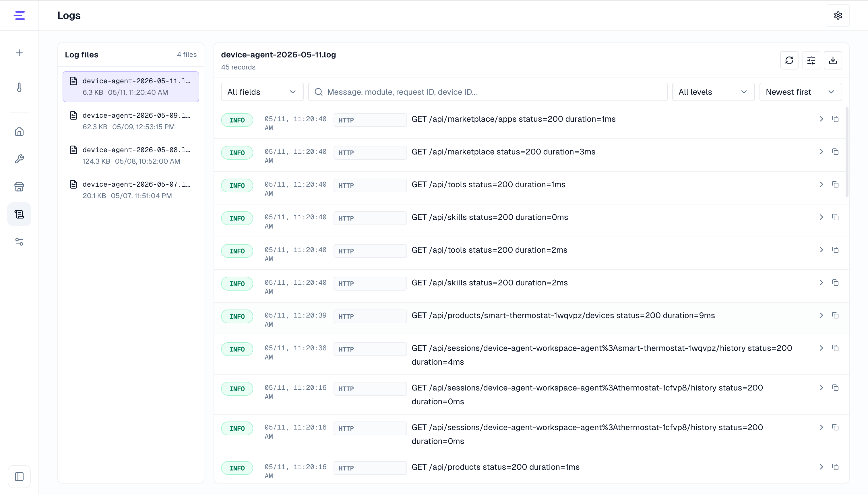The height and width of the screenshot is (495, 868).
Task: Expand the /api/tools duration=1ms entry
Action: (821, 184)
